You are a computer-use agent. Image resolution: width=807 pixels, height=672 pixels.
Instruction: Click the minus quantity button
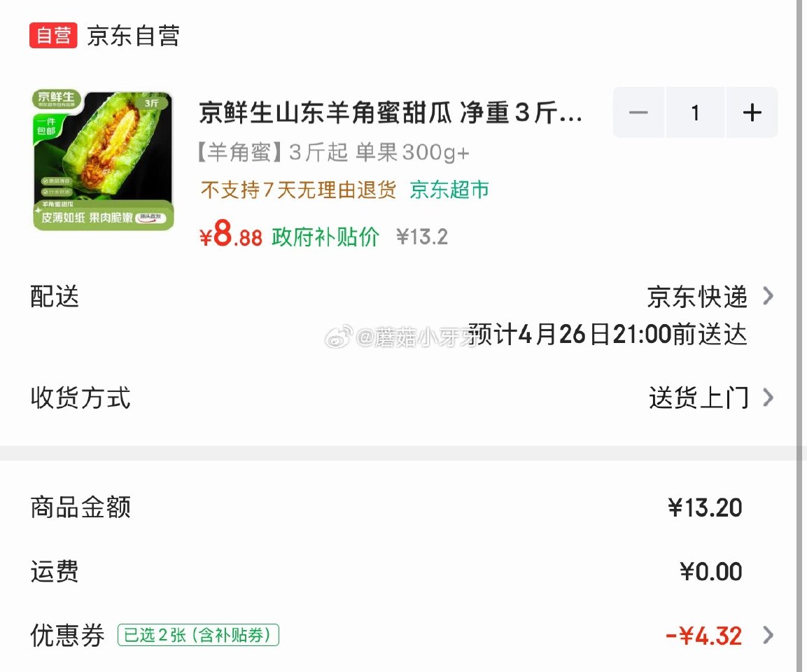tap(638, 112)
